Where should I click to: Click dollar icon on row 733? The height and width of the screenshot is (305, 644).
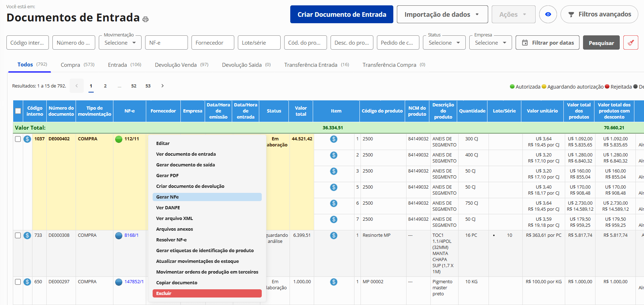(x=27, y=236)
